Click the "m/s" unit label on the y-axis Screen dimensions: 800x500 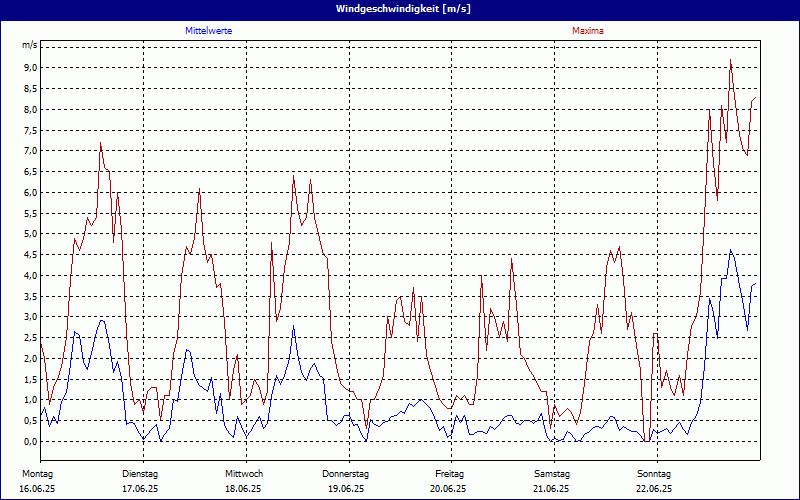click(30, 45)
